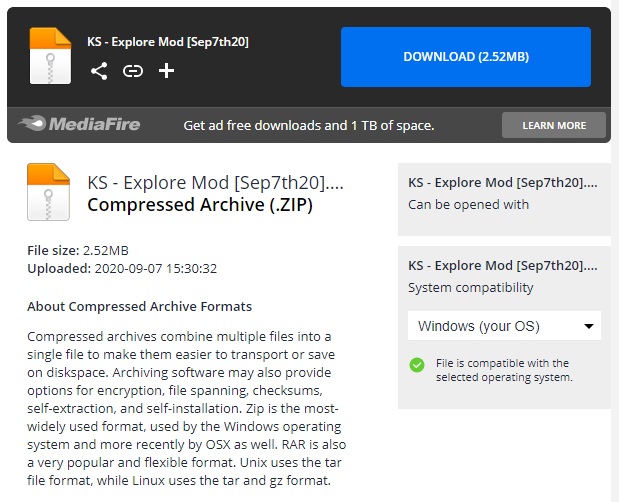
Task: Click the orange zip file icon in header
Action: (x=50, y=56)
